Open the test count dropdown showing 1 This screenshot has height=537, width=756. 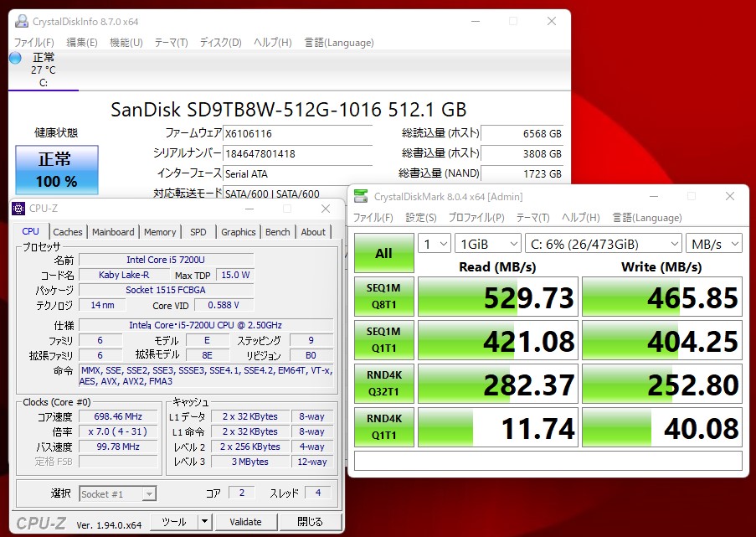435,244
